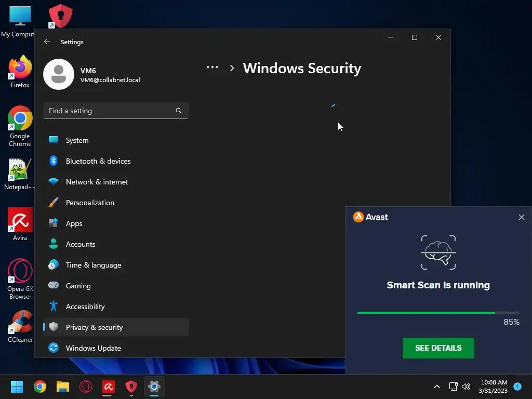This screenshot has width=532, height=399.
Task: Switch to Avira in the taskbar
Action: (x=108, y=387)
